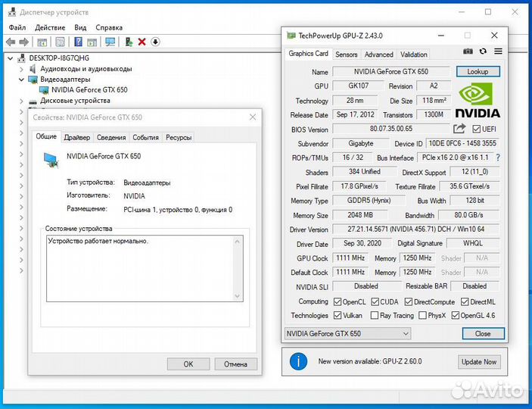Toggle the OpenCL checkbox
The width and height of the screenshot is (532, 409).
tap(338, 301)
